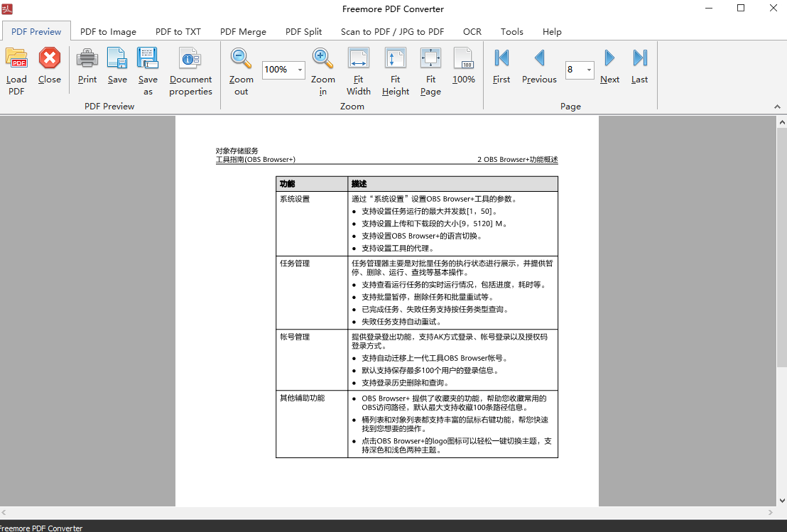Maximize the Freemore PDF Converter window
The image size is (787, 532).
(741, 9)
